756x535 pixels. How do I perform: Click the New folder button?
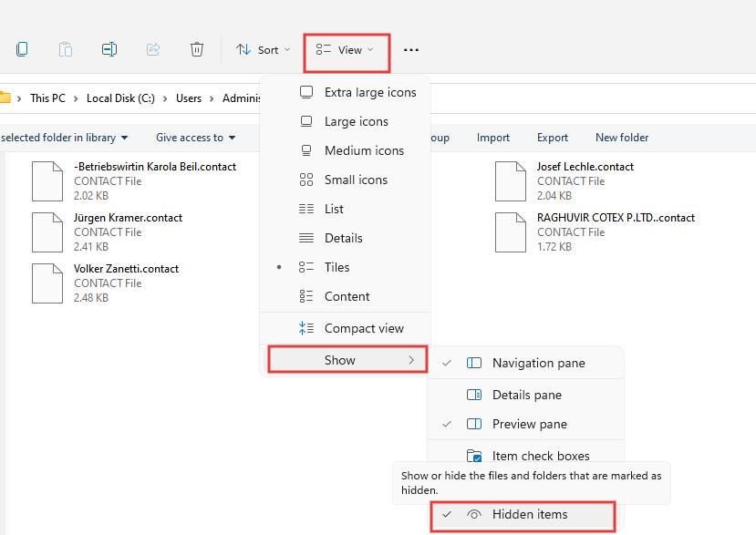[x=621, y=138]
